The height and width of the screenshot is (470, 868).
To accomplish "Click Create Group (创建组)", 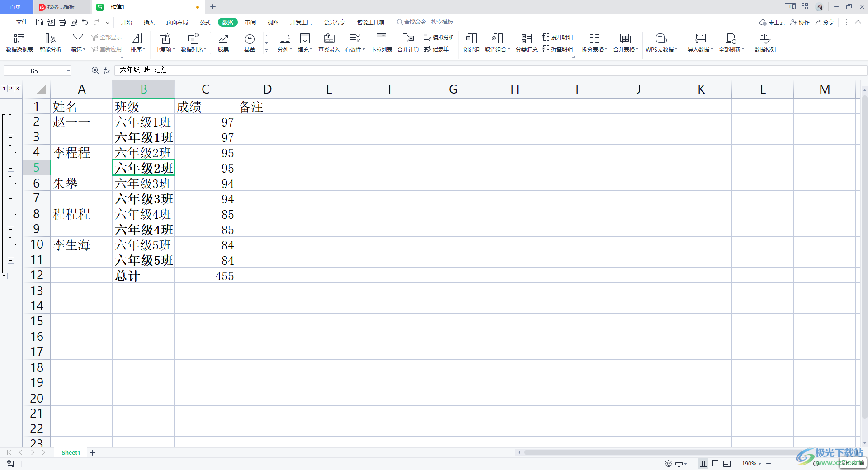I will pos(472,43).
